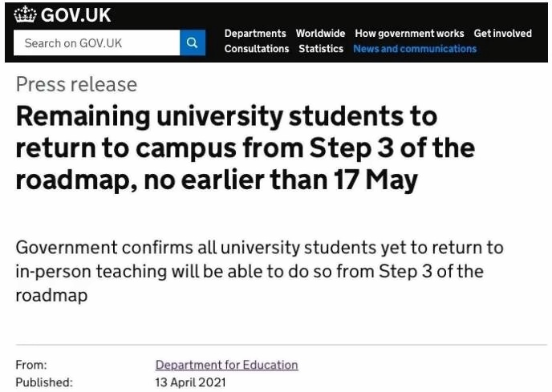Click the Press release label
Screen dimensions: 552x392
click(x=76, y=84)
